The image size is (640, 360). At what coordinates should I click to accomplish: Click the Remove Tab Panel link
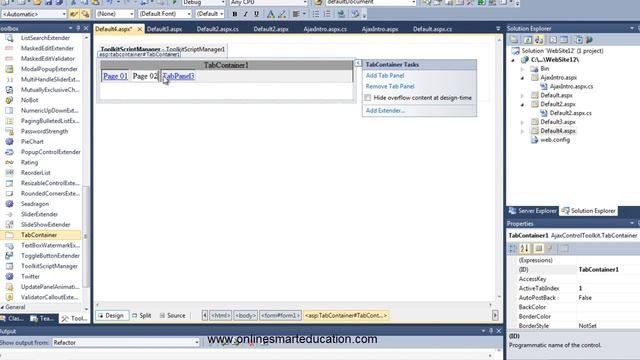390,87
